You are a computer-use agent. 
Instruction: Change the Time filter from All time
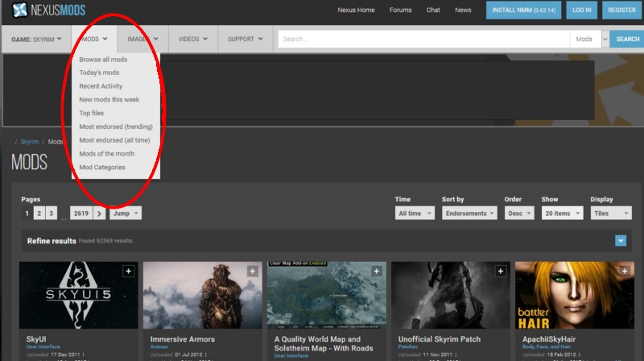point(415,214)
